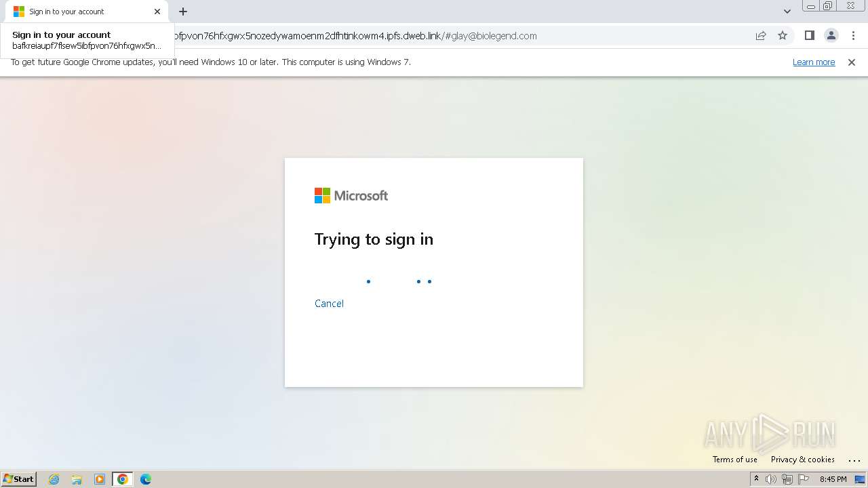Image resolution: width=868 pixels, height=488 pixels.
Task: Switch to the Chrome taskbar icon
Action: tap(123, 479)
